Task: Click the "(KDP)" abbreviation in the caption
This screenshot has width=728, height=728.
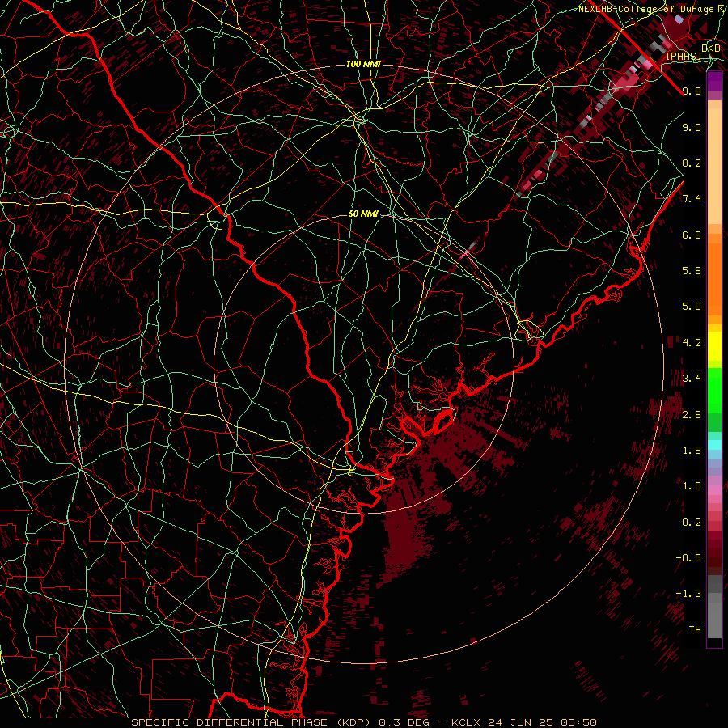Action: coord(353,722)
